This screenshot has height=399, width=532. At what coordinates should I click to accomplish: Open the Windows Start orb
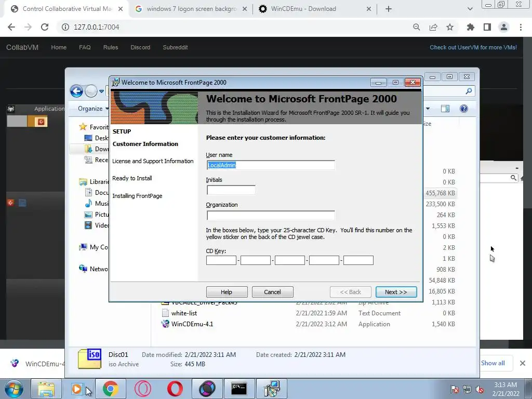tap(14, 389)
